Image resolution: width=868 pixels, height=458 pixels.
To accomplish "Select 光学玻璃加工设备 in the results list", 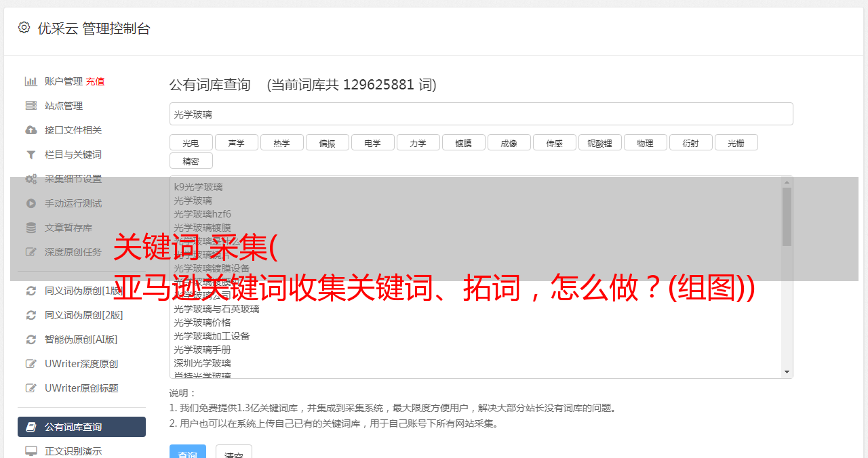I will [212, 336].
